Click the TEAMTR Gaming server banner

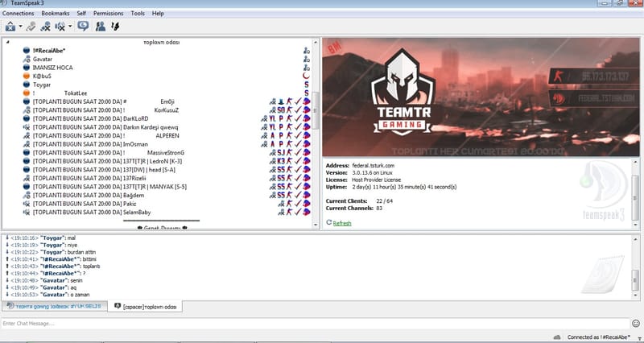[481, 97]
